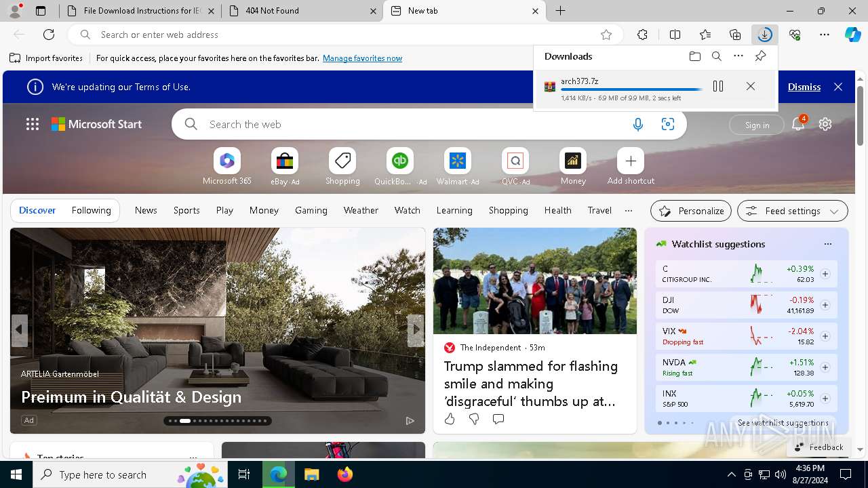Click Import favorites
This screenshot has height=488, width=868.
(47, 58)
